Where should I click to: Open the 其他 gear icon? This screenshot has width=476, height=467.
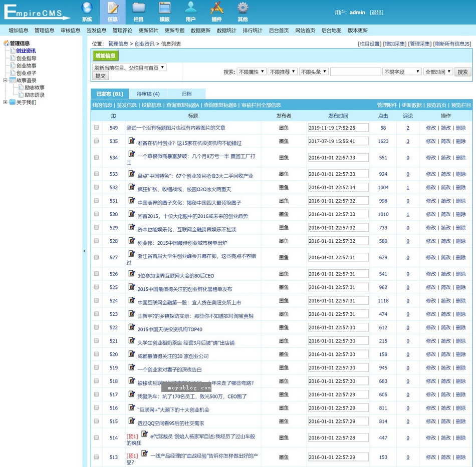point(243,8)
